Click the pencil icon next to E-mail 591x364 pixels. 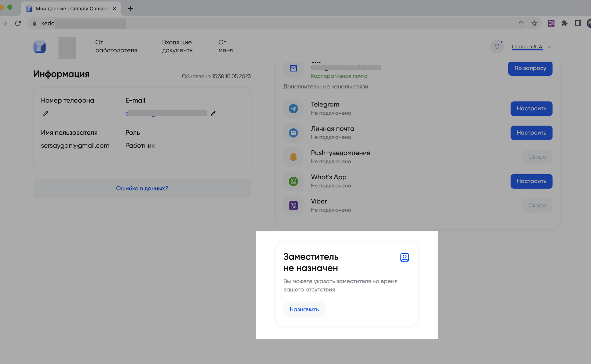[213, 113]
